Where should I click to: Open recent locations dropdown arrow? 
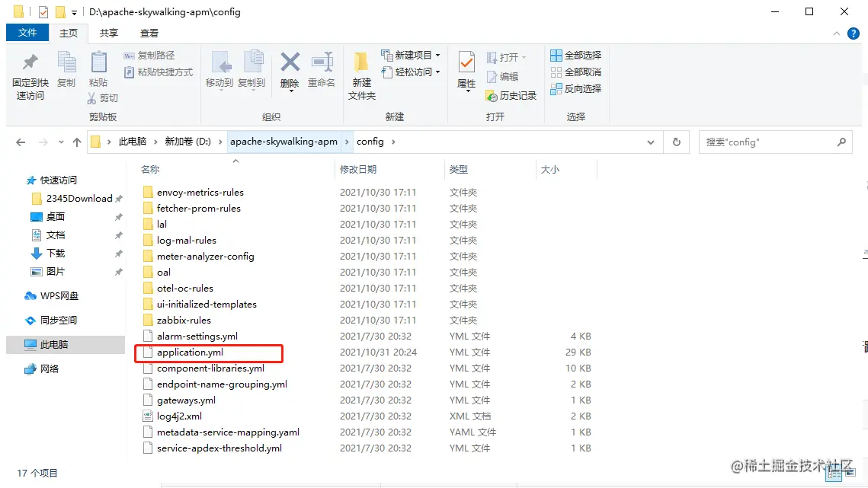click(61, 142)
